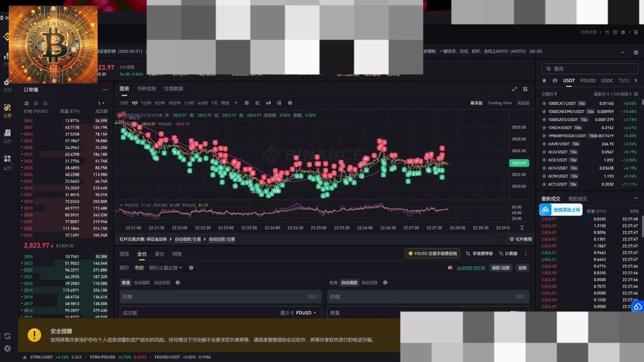The width and height of the screenshot is (644, 362).
Task: Favorite the ACT/USDT pair star
Action: point(544,185)
